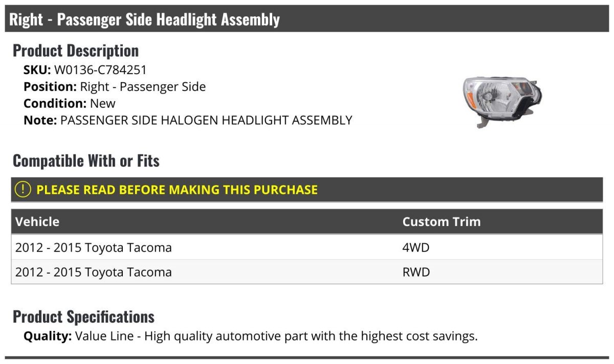Click the RWD custom trim cell
Image resolution: width=614 pixels, height=364 pixels.
(416, 272)
